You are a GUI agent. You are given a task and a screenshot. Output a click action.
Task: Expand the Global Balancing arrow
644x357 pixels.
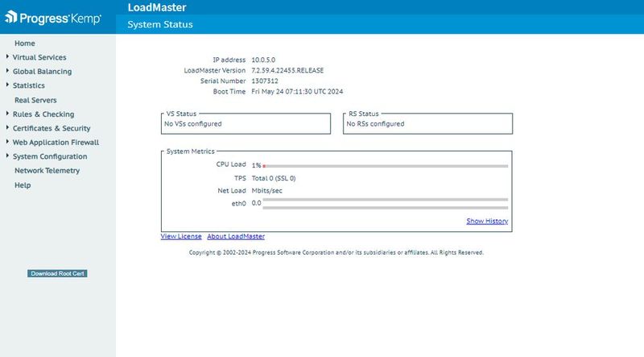pos(7,71)
